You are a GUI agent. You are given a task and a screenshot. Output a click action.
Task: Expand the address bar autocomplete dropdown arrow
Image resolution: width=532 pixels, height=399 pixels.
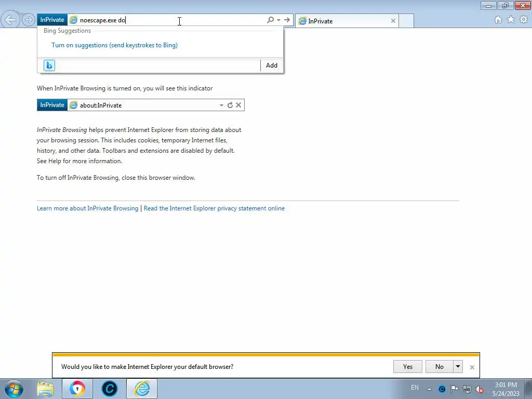278,20
